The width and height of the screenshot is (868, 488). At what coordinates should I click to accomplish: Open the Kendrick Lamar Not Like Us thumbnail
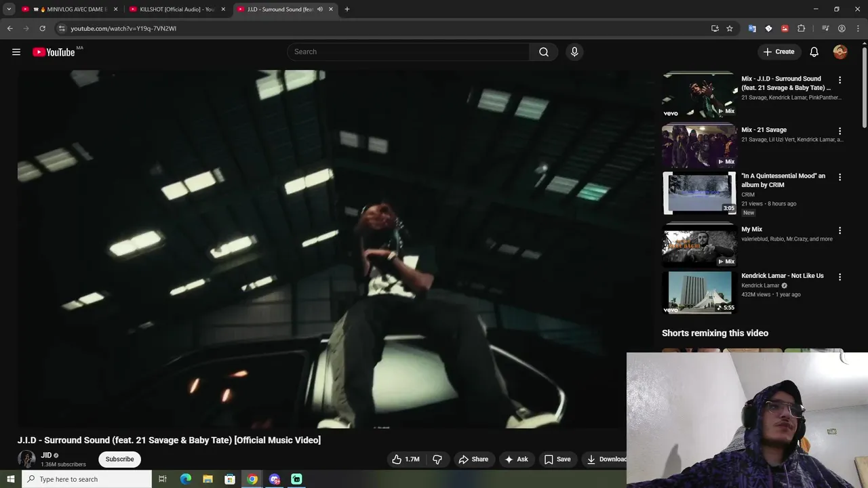pyautogui.click(x=699, y=293)
